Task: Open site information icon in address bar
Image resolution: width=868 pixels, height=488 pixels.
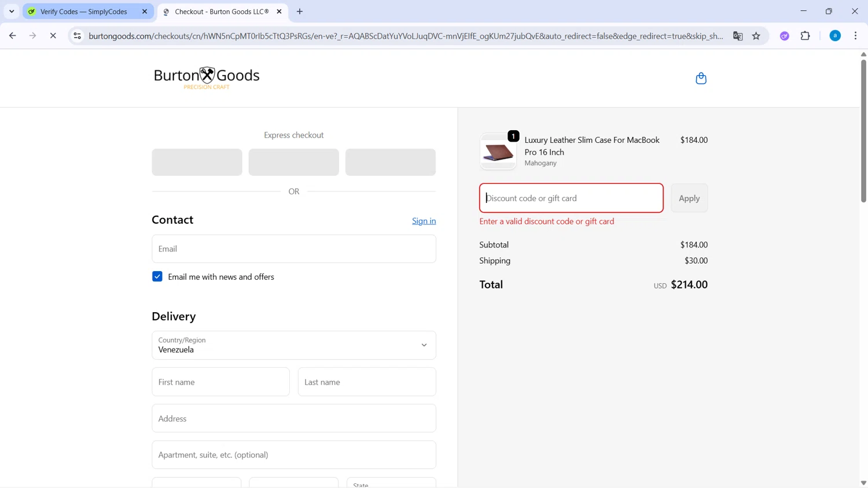Action: click(x=77, y=36)
